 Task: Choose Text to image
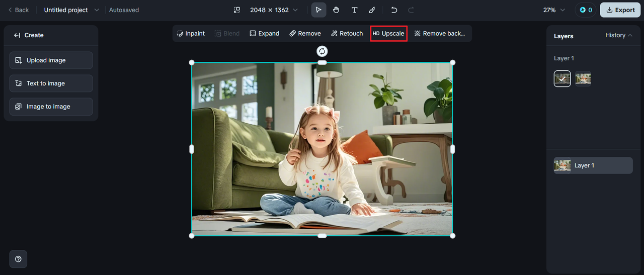[51, 83]
